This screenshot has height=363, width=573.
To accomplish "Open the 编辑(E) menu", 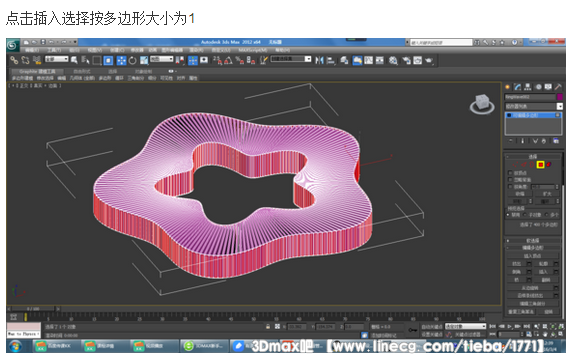I will coord(32,50).
